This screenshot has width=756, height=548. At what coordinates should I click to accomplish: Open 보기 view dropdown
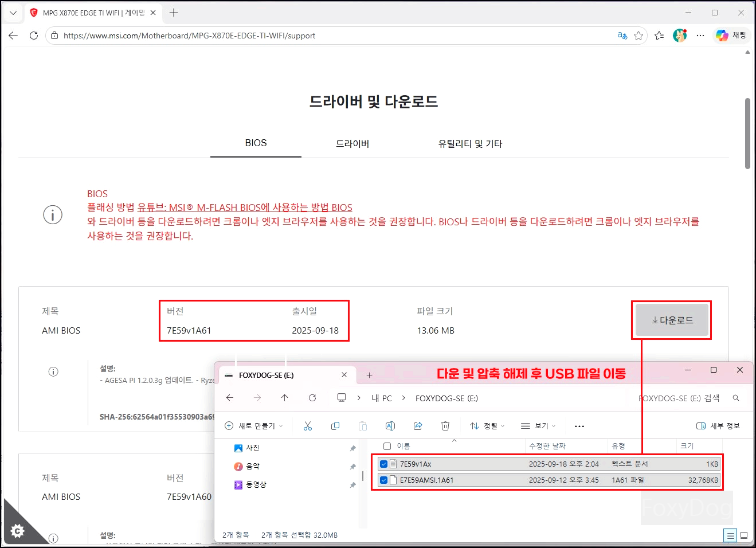click(538, 426)
